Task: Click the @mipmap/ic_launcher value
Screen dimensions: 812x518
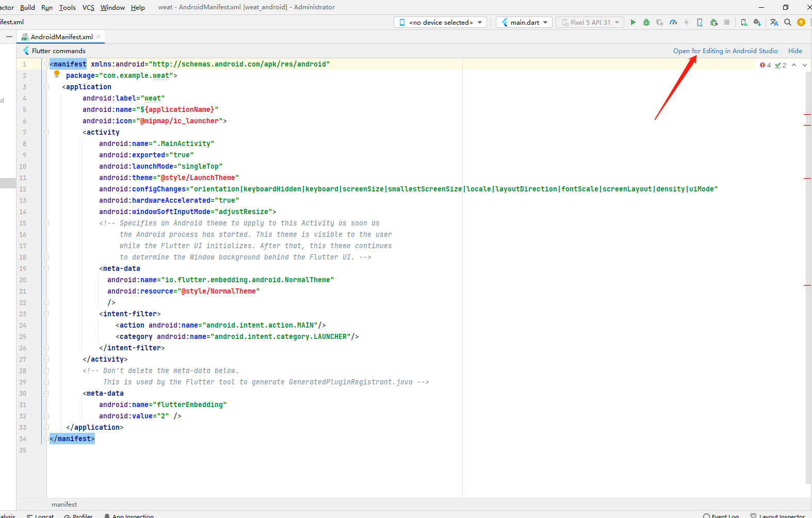Action: 180,121
